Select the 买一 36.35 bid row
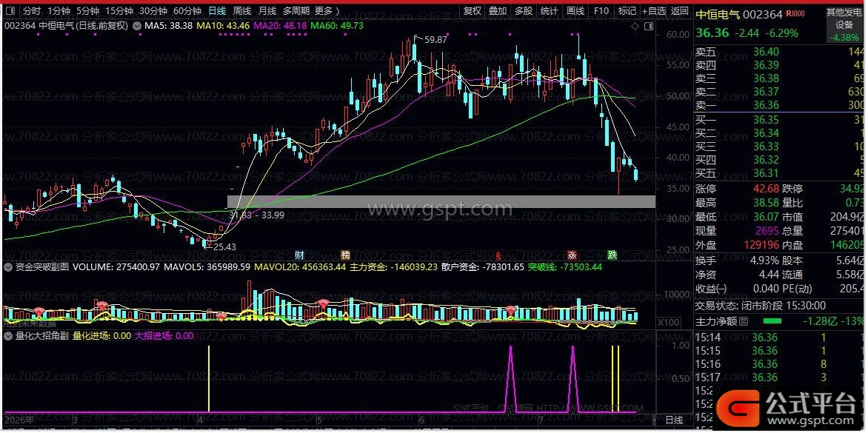 click(779, 120)
